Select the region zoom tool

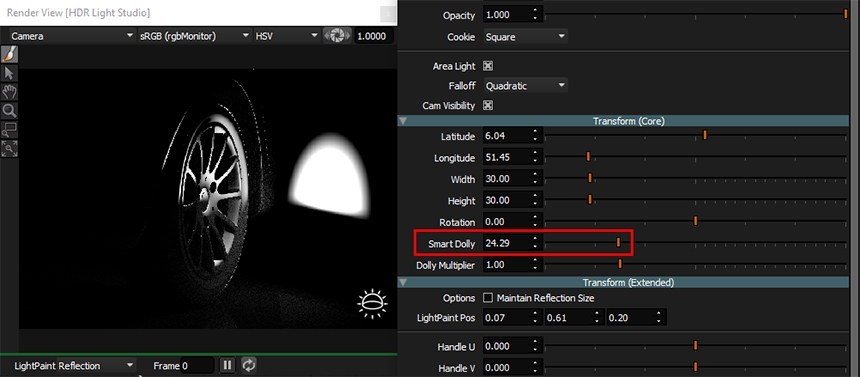coord(9,130)
